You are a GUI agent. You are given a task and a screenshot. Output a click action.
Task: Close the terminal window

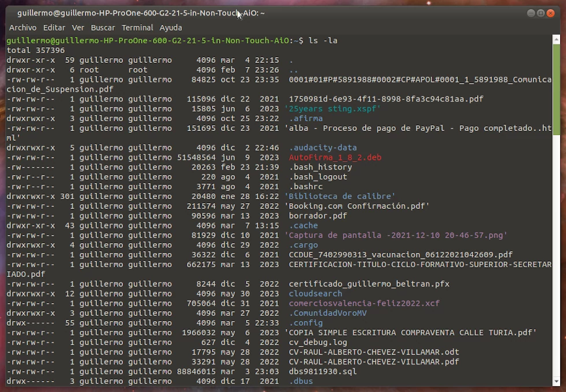coord(551,13)
